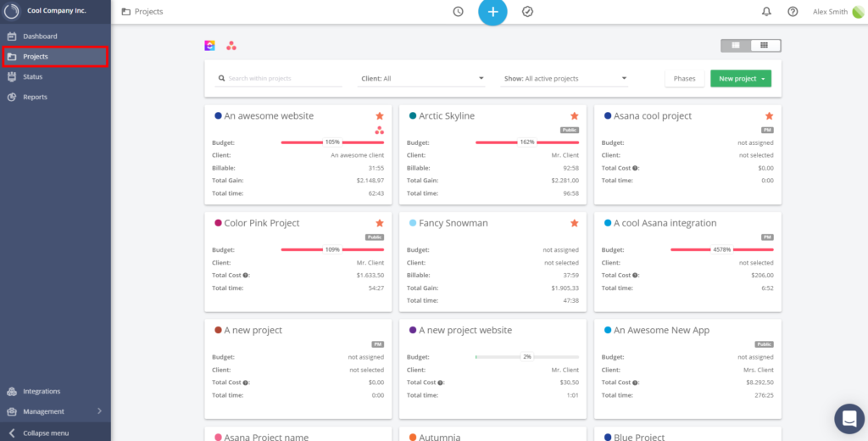Click the 4578% budget bar
This screenshot has height=441, width=868.
tap(722, 250)
